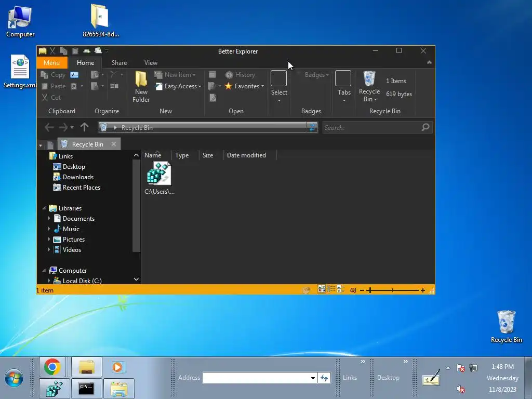Switch to the Share ribbon tab
532x399 pixels.
(119, 63)
